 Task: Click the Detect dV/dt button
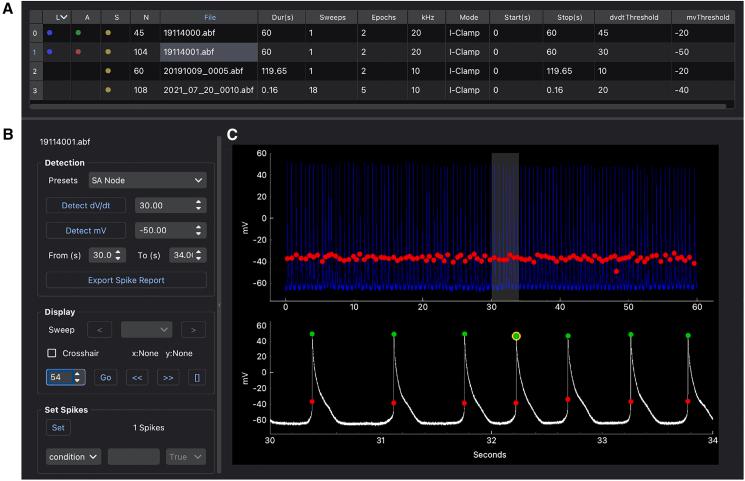86,205
